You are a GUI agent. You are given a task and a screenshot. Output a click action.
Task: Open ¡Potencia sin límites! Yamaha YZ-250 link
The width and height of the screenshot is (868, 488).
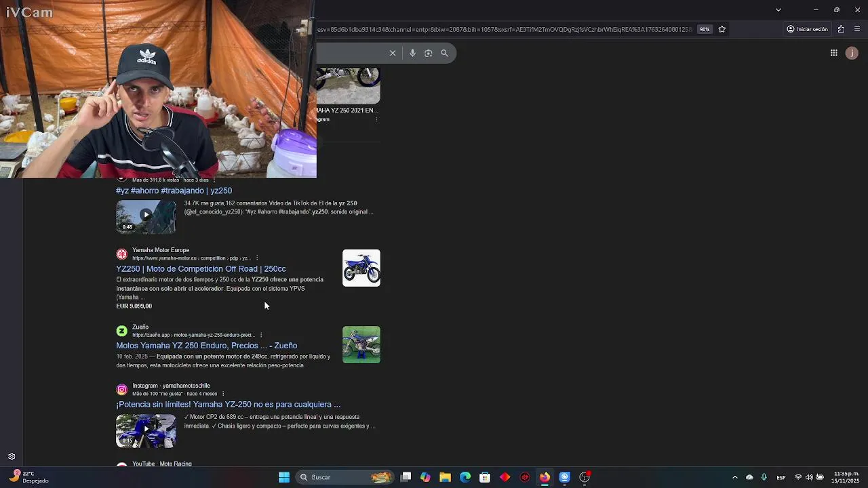[x=228, y=404]
